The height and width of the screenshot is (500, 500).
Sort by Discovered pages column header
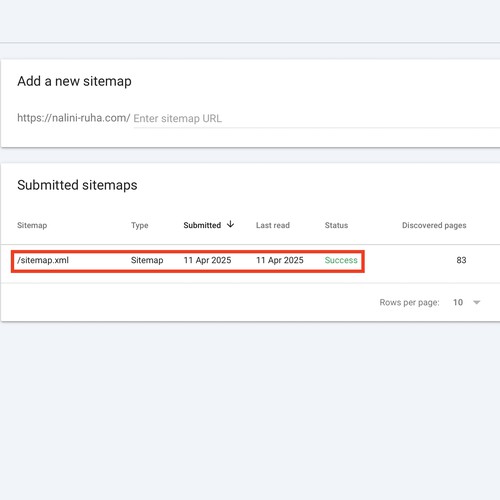434,225
